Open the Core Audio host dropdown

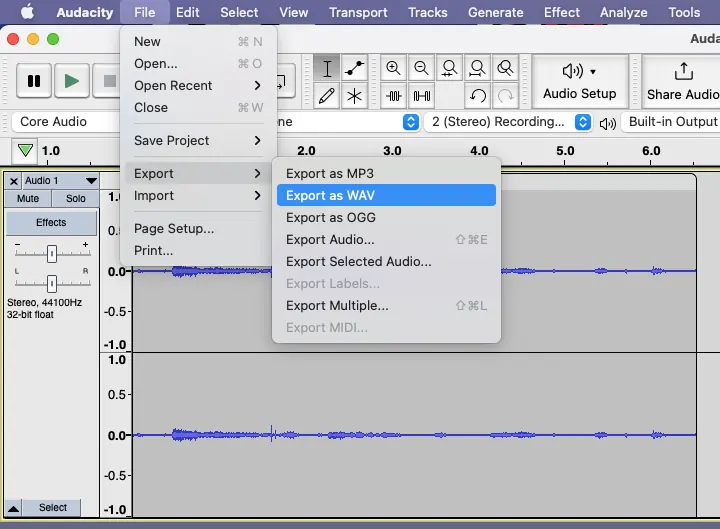click(66, 122)
